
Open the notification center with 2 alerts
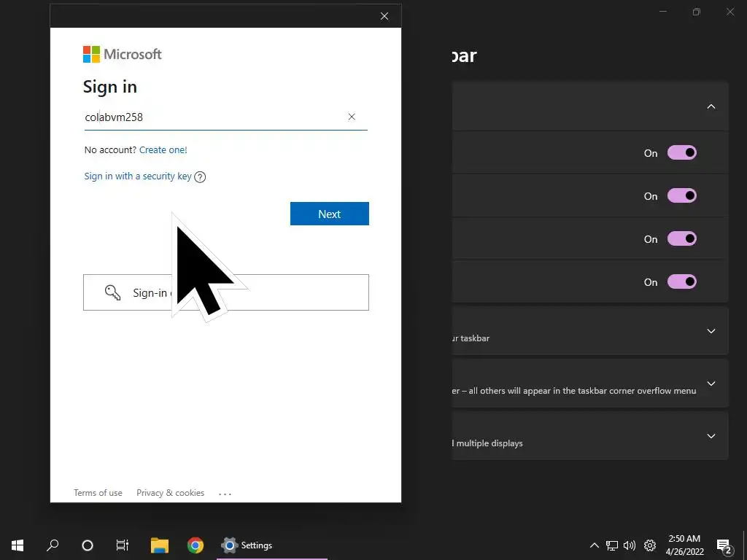[x=724, y=545]
